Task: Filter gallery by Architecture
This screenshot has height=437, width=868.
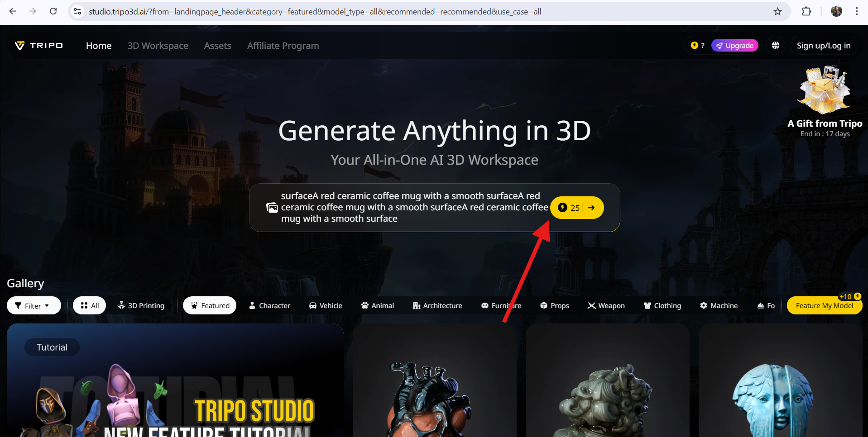Action: pos(437,305)
